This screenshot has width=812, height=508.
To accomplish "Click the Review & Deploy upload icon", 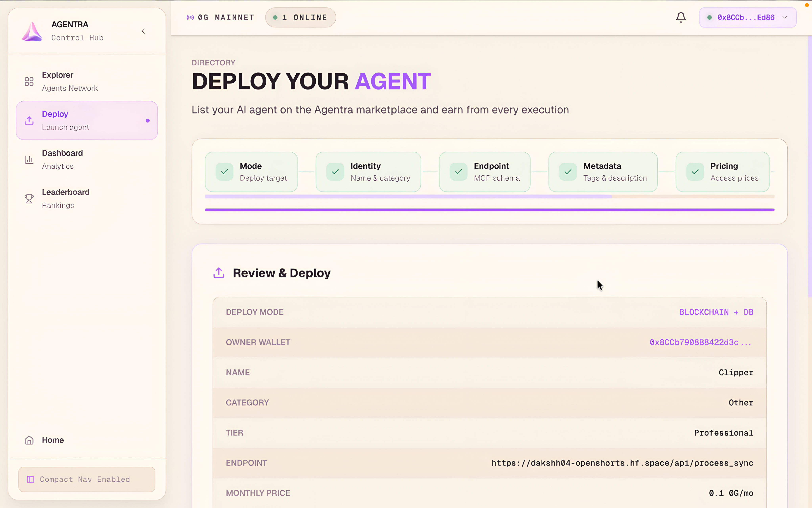I will (219, 273).
